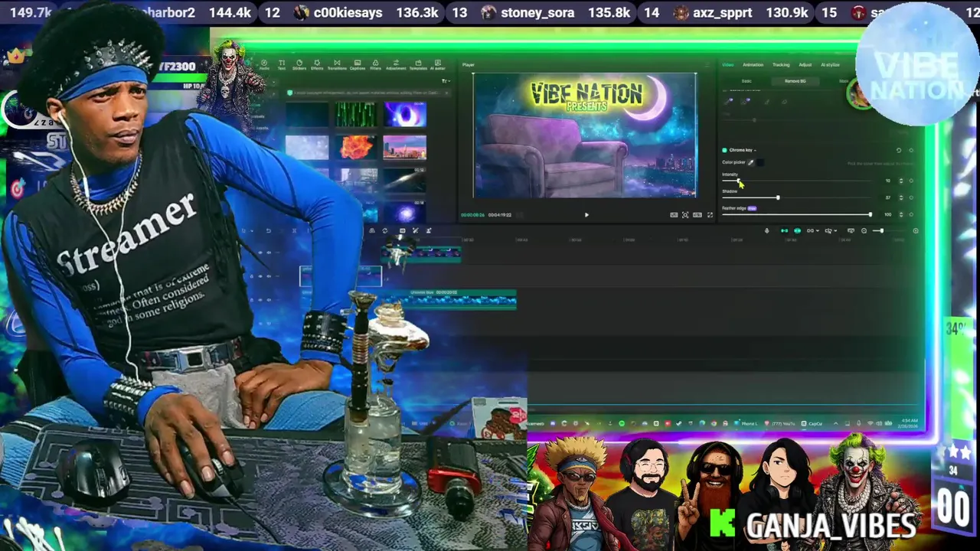Select the pink city skyline thumbnail
Screen dimensions: 980x551
(x=405, y=147)
